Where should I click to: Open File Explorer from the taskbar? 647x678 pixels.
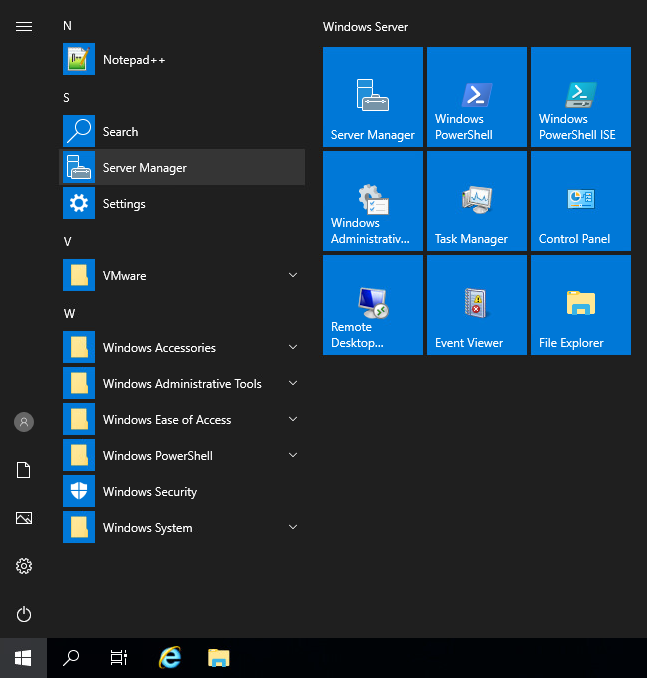[x=219, y=658]
